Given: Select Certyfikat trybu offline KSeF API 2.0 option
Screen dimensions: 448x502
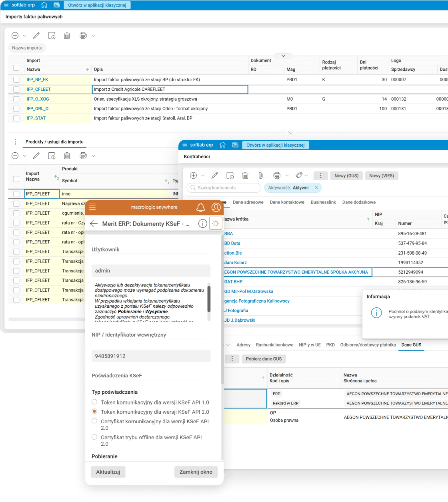Looking at the screenshot, I should tap(94, 437).
